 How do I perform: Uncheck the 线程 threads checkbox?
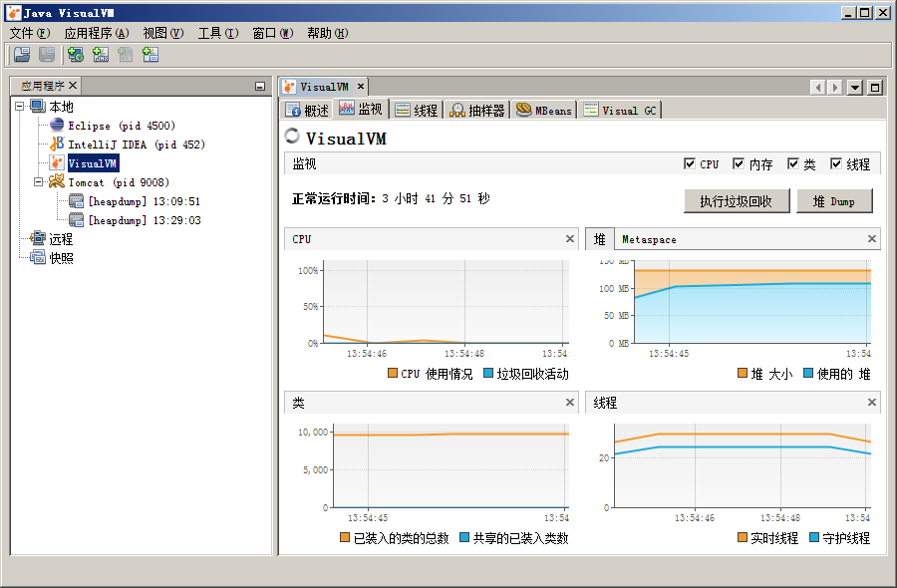[x=836, y=163]
